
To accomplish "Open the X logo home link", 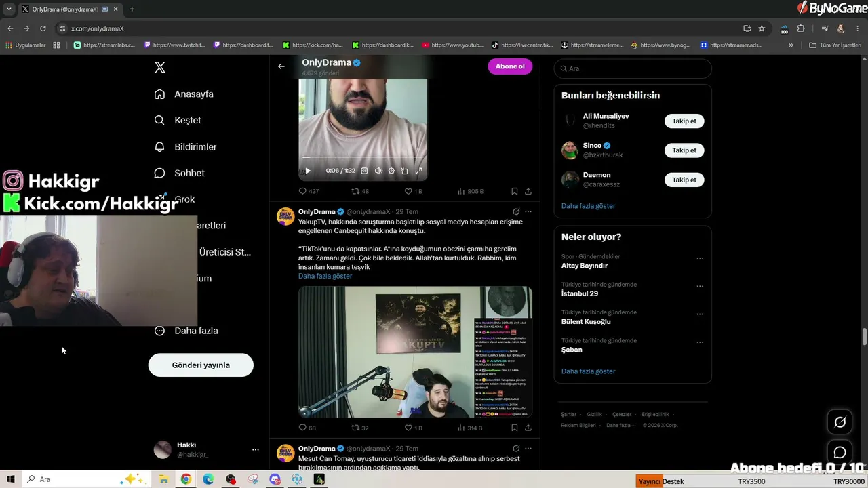I will click(160, 67).
